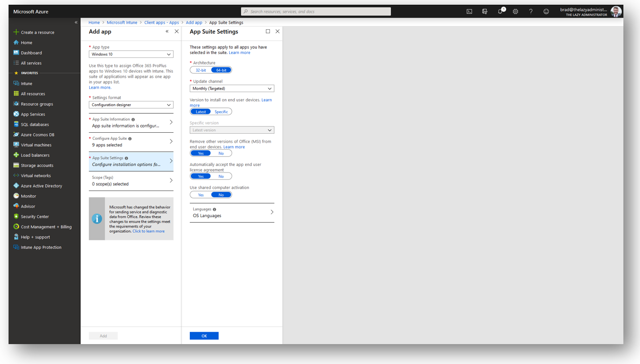This screenshot has width=640, height=364.
Task: Expand Configure App Suite row
Action: 131,142
